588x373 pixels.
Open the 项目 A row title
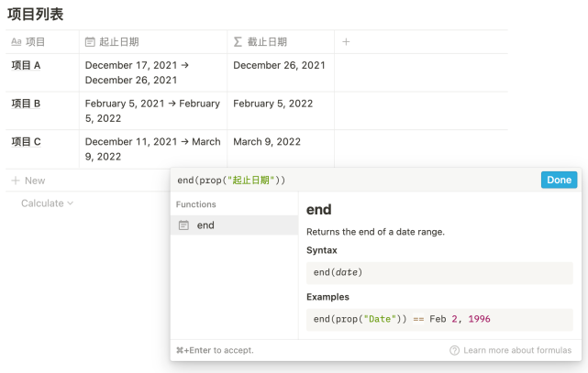point(26,66)
